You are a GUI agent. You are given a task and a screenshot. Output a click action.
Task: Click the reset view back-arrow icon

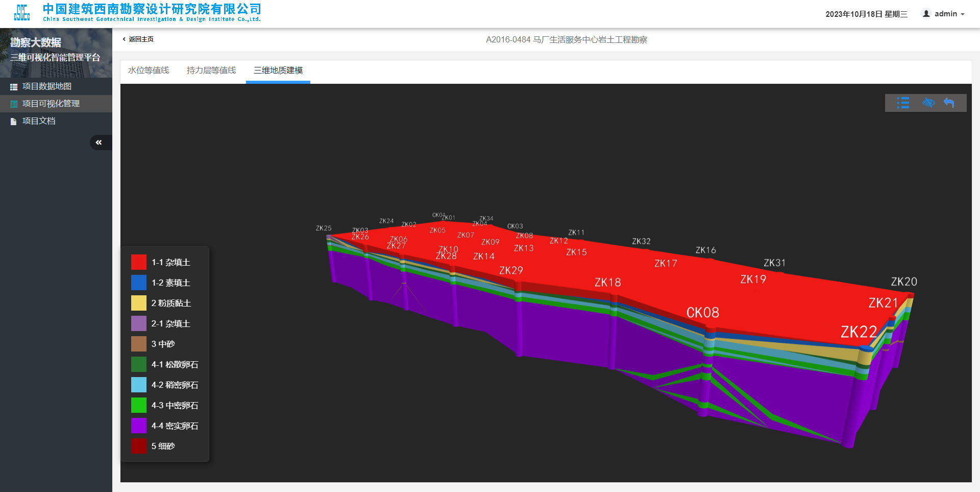click(x=949, y=103)
